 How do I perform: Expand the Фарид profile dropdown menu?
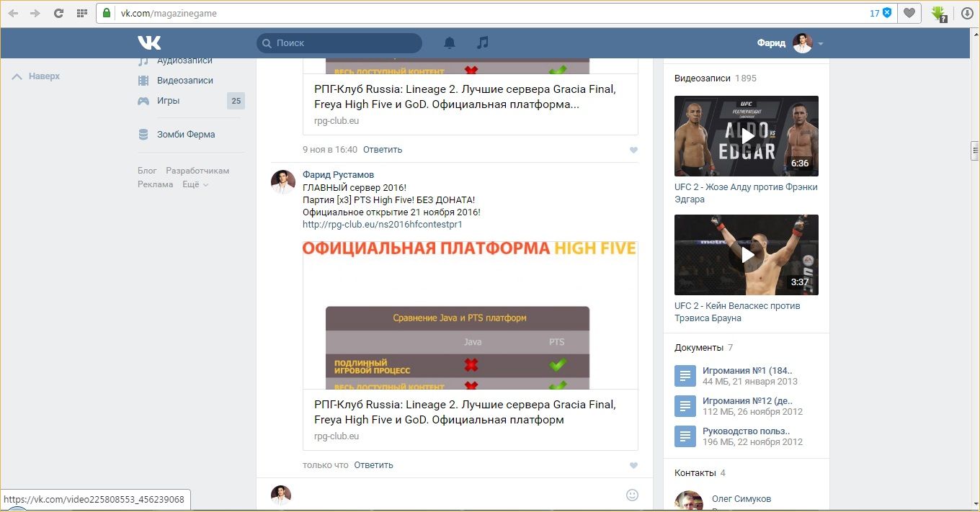tap(820, 44)
